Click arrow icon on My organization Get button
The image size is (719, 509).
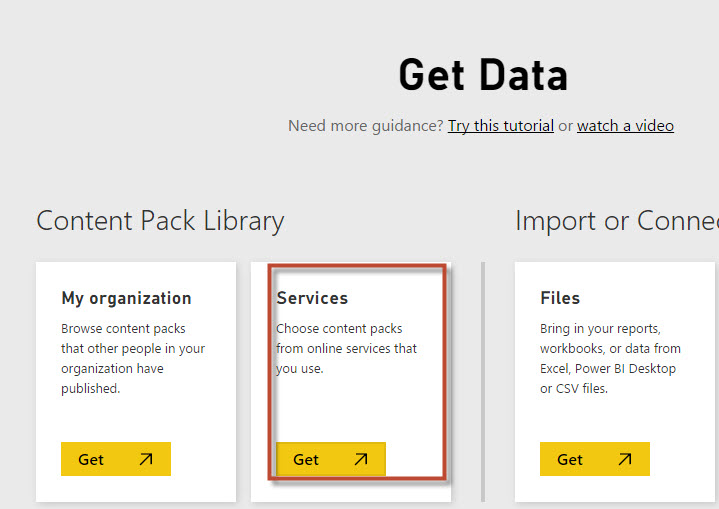coord(146,460)
